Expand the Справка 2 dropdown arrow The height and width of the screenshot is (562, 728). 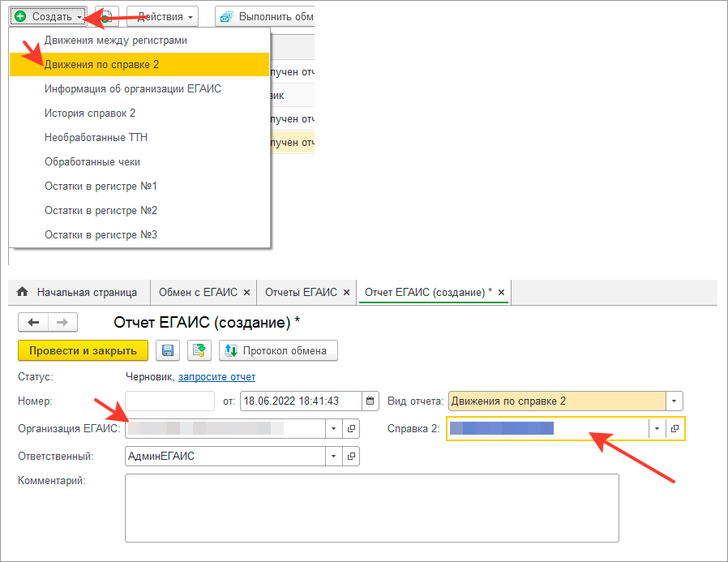tap(657, 428)
